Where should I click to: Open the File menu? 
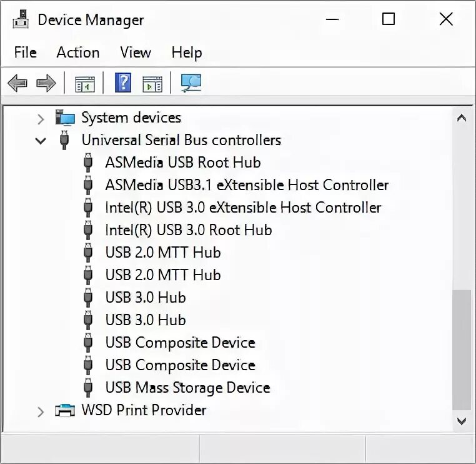26,53
